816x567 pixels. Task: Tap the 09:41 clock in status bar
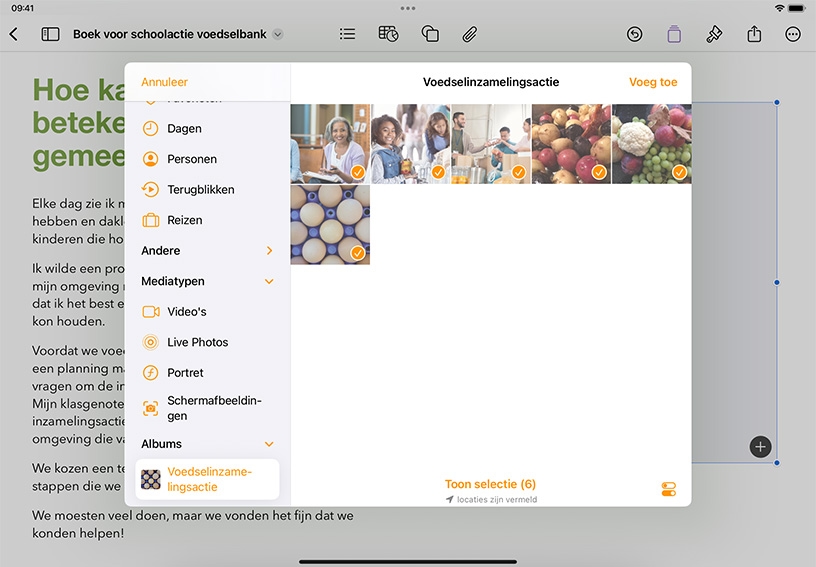[x=22, y=8]
